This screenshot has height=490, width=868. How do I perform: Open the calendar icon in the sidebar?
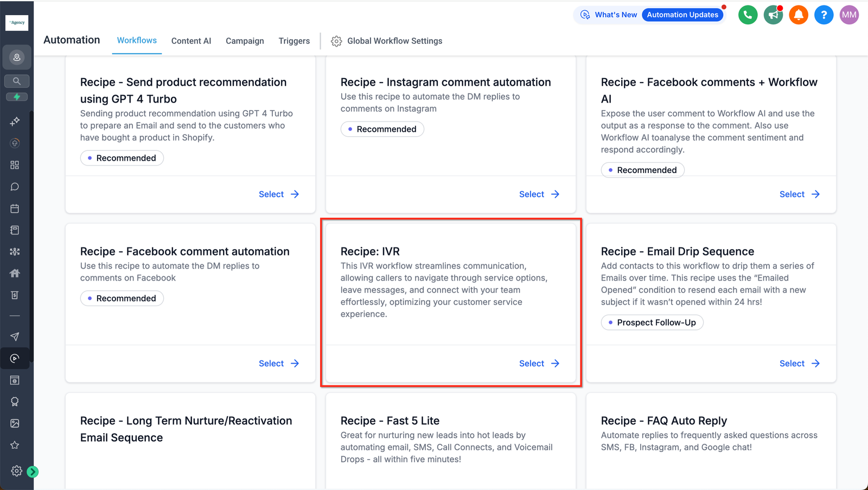click(x=15, y=208)
